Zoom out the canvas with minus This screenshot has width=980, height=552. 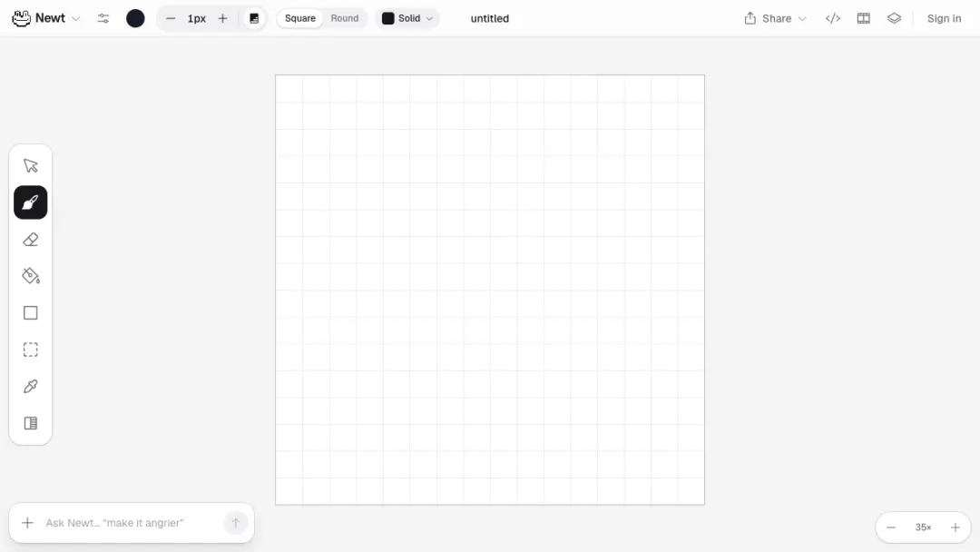[891, 527]
